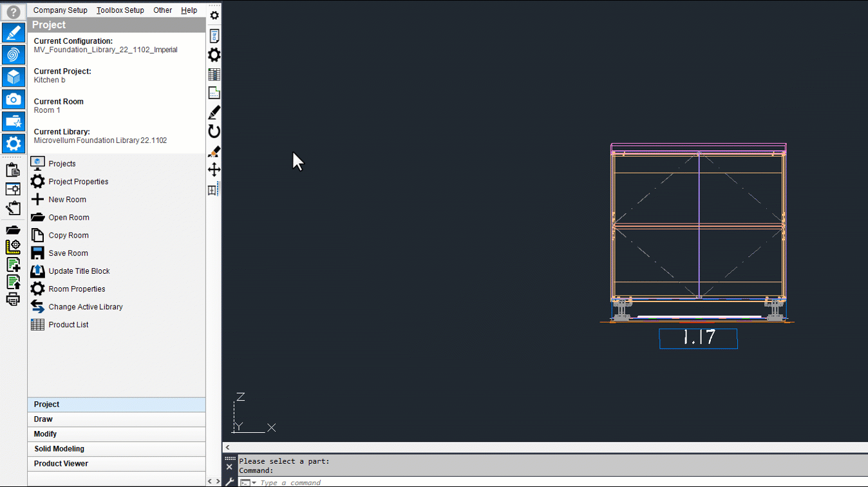Open the Company Setup menu
868x487 pixels.
tap(61, 10)
